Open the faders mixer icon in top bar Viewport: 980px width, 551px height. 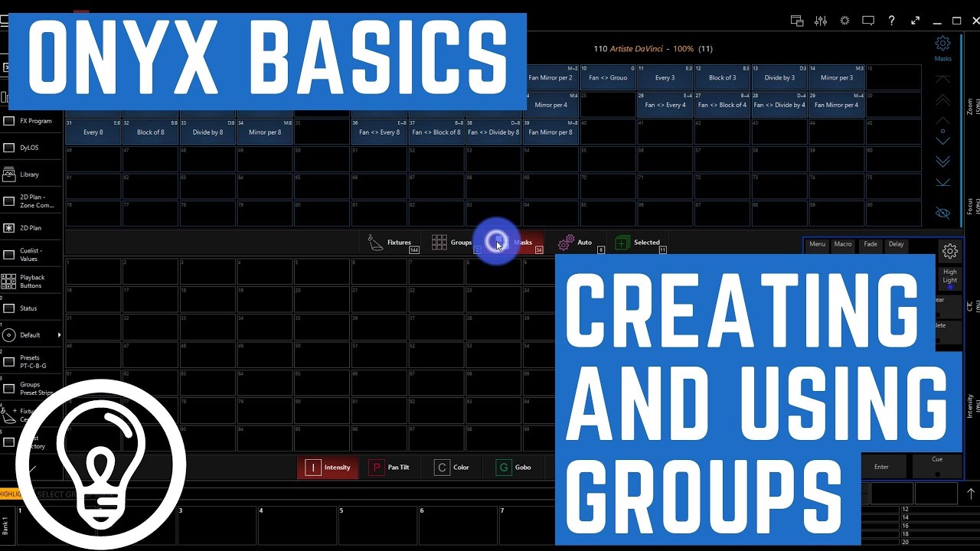(x=821, y=21)
